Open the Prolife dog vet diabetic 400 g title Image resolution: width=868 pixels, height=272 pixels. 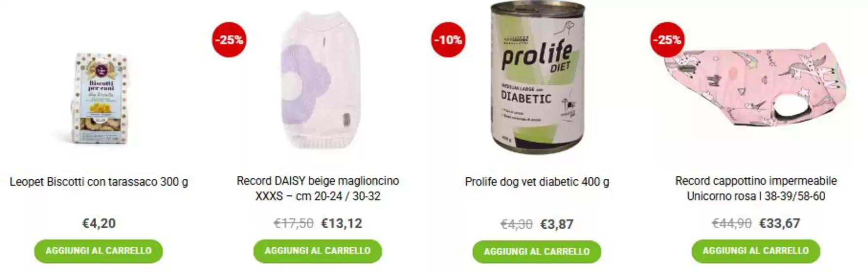537,182
